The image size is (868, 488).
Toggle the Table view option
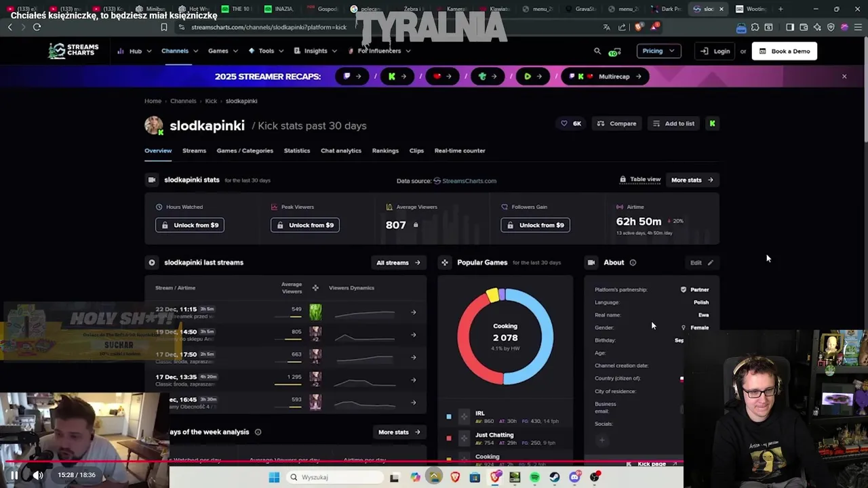(640, 180)
